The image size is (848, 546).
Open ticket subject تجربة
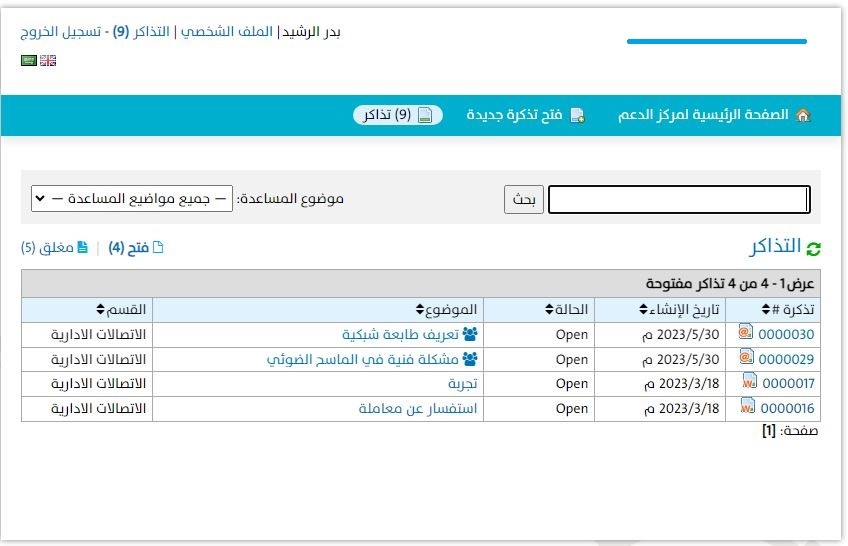(x=463, y=384)
